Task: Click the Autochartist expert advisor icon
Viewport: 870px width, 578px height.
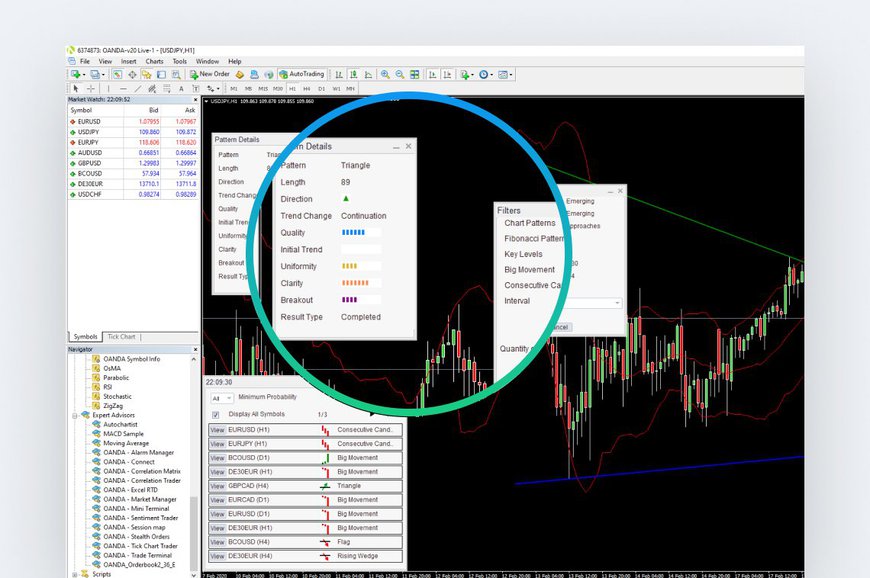Action: point(96,424)
